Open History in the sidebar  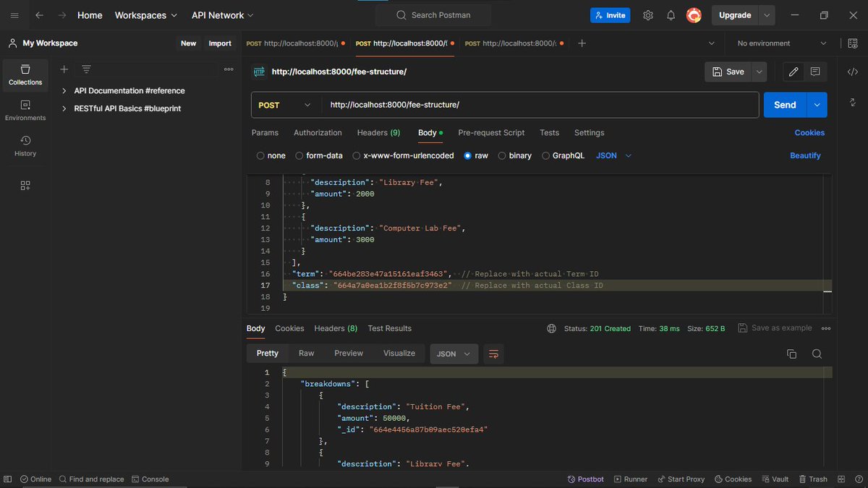point(25,145)
